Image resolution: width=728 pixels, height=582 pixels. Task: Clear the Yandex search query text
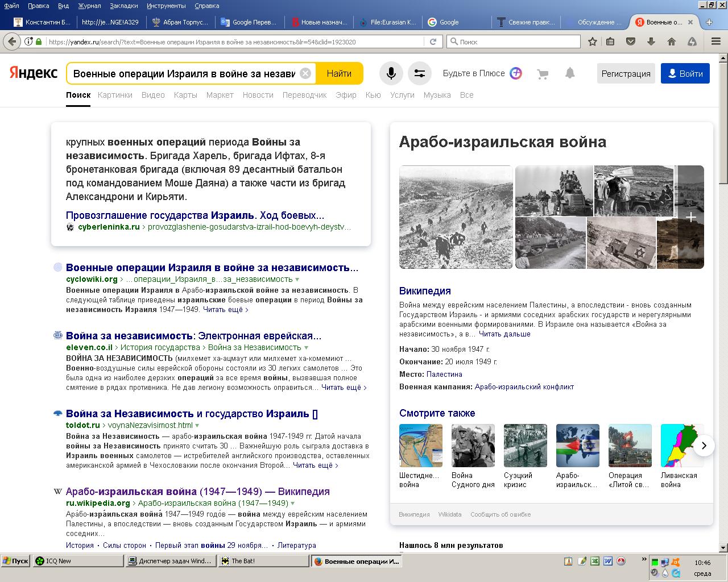(305, 74)
